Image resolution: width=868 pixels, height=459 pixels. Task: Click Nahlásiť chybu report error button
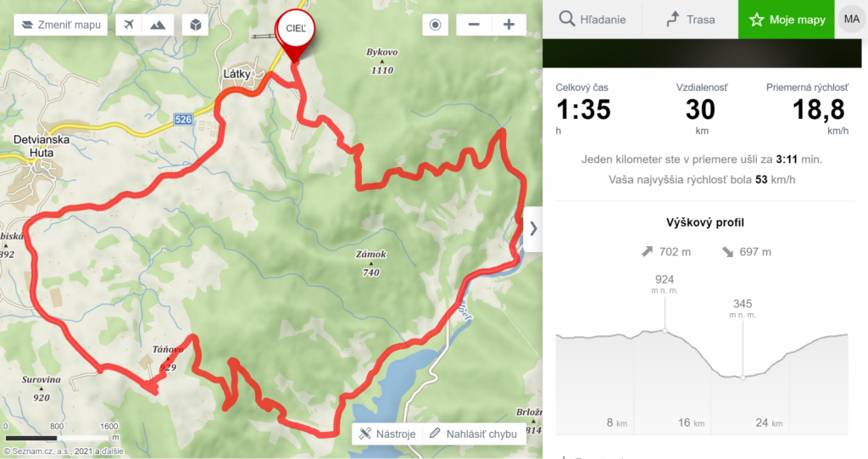(x=474, y=434)
